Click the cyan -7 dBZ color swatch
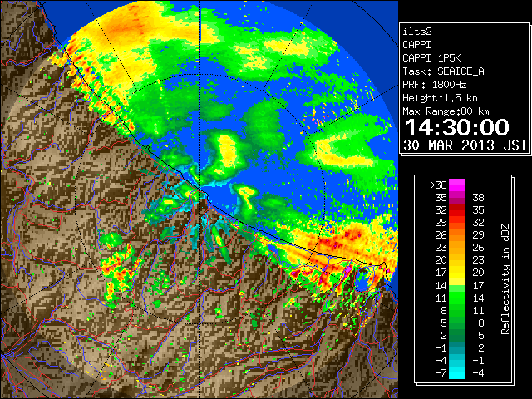Screen dimensions: 532x399 [457, 372]
